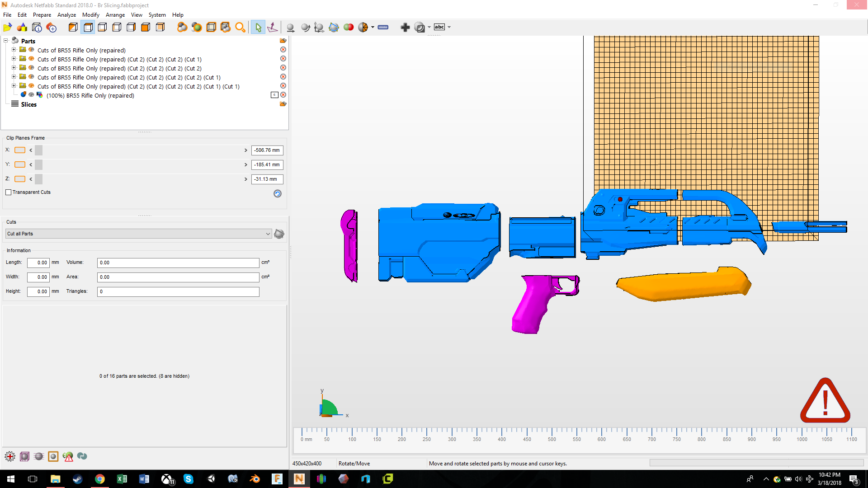Viewport: 868px width, 488px height.
Task: Collapse the Parts tree root
Action: pyautogui.click(x=6, y=41)
